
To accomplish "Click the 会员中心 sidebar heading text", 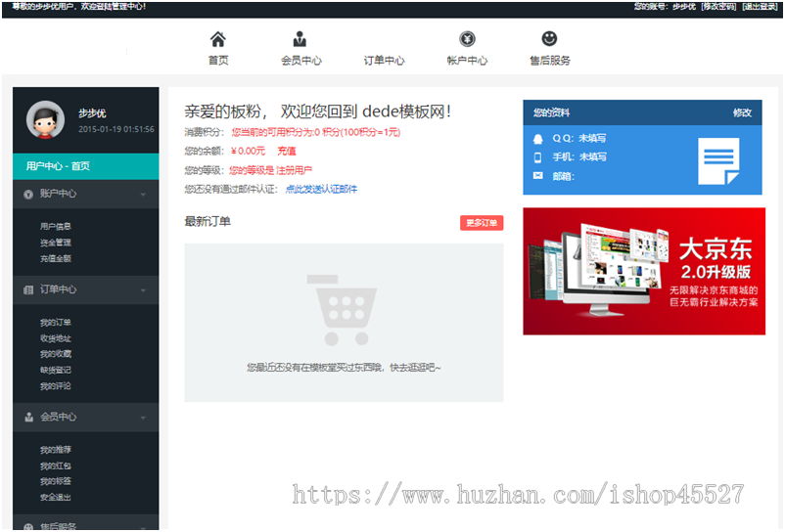I will coord(59,417).
